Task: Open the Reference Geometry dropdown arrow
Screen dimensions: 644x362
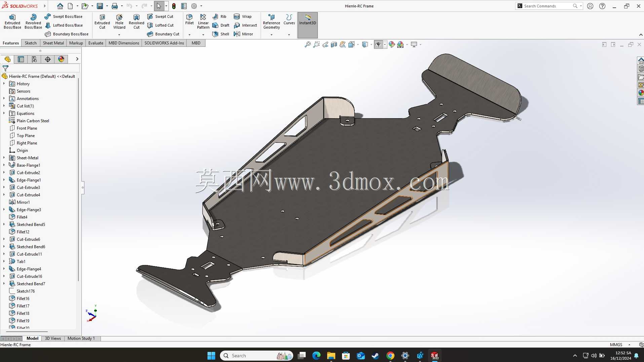Action: (x=271, y=35)
